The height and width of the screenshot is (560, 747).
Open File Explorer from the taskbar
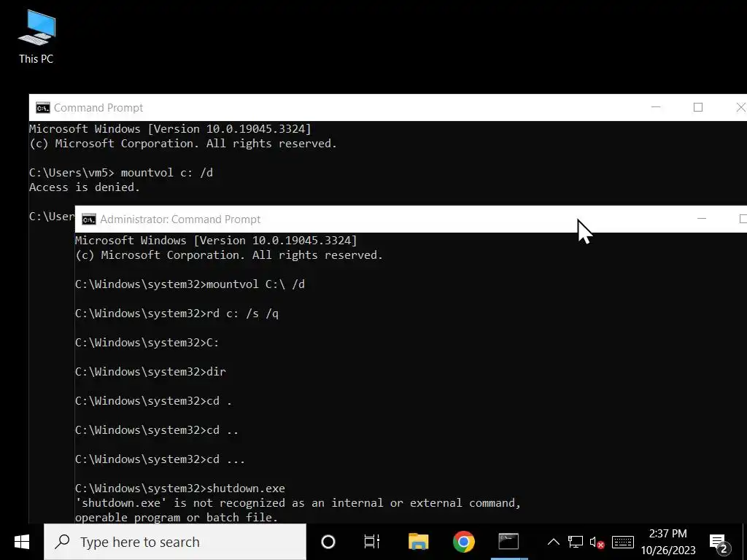point(418,542)
